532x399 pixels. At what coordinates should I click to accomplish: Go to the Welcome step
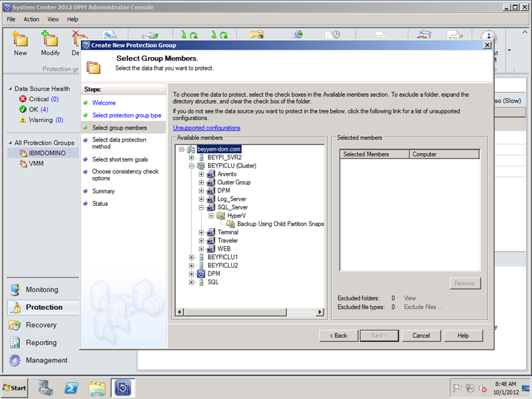coord(104,103)
